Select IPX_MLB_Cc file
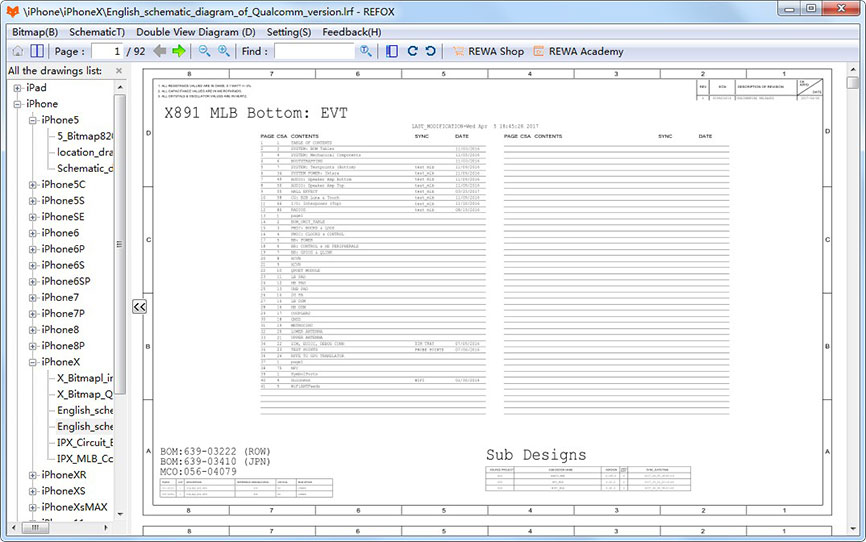This screenshot has width=866, height=542. [85, 459]
